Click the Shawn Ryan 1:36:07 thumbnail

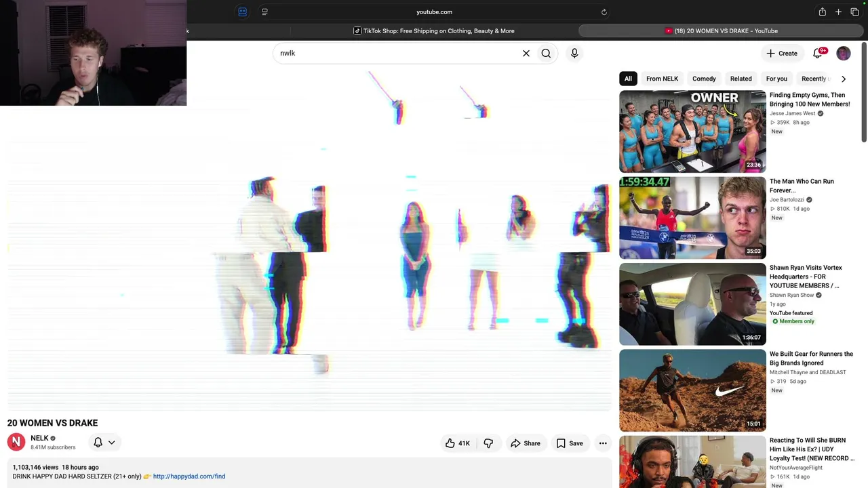pos(692,304)
